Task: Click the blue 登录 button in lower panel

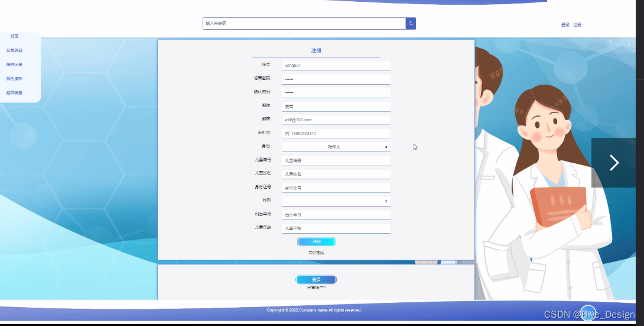Action: point(316,279)
